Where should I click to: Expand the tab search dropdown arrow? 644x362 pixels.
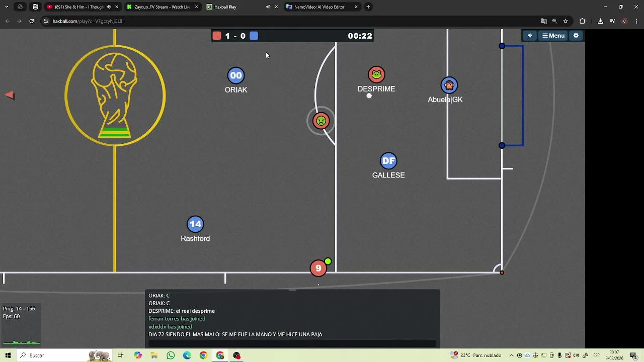pos(7,7)
